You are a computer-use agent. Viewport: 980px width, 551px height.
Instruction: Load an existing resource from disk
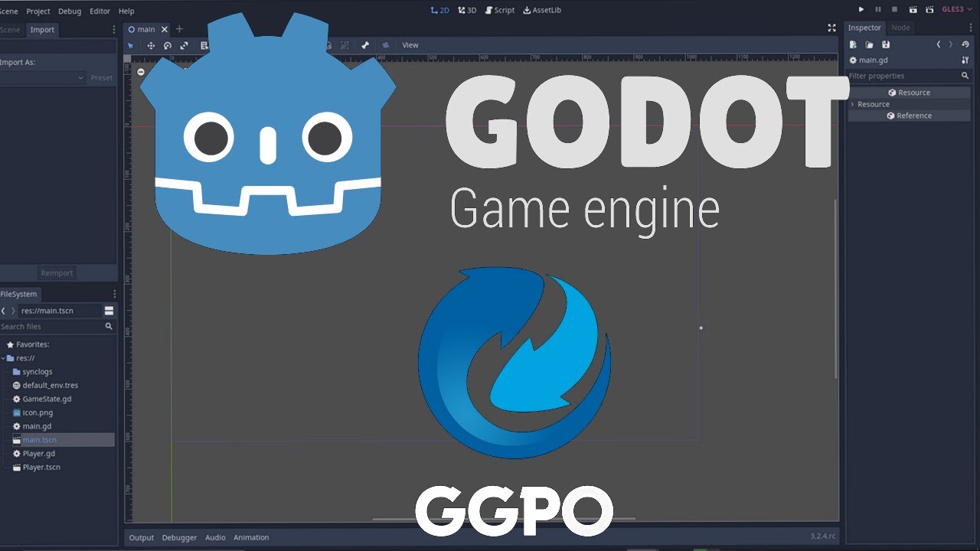(869, 44)
